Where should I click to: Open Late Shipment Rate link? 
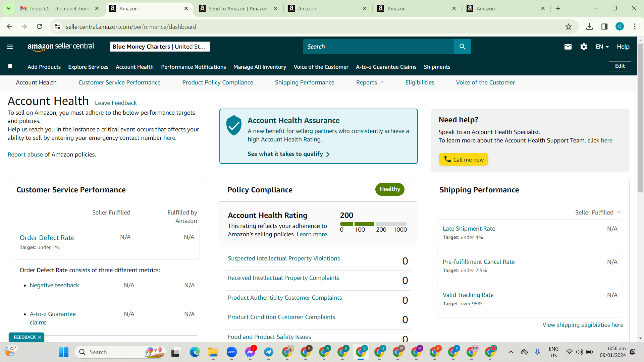[469, 229]
